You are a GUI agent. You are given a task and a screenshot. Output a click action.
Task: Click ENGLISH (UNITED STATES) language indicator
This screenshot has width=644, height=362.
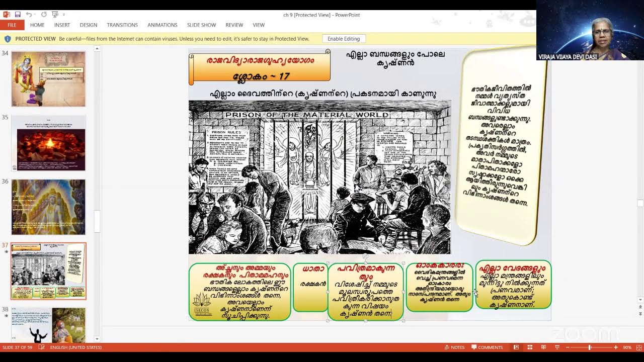(x=76, y=347)
